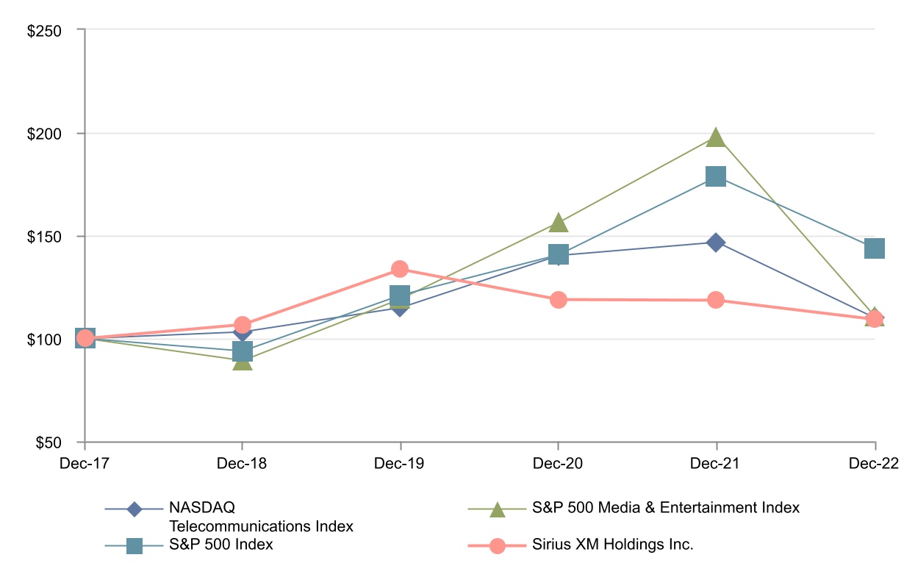This screenshot has height=588, width=904.
Task: Click the NASDAQ diamond symbol in the legend
Action: click(x=134, y=509)
